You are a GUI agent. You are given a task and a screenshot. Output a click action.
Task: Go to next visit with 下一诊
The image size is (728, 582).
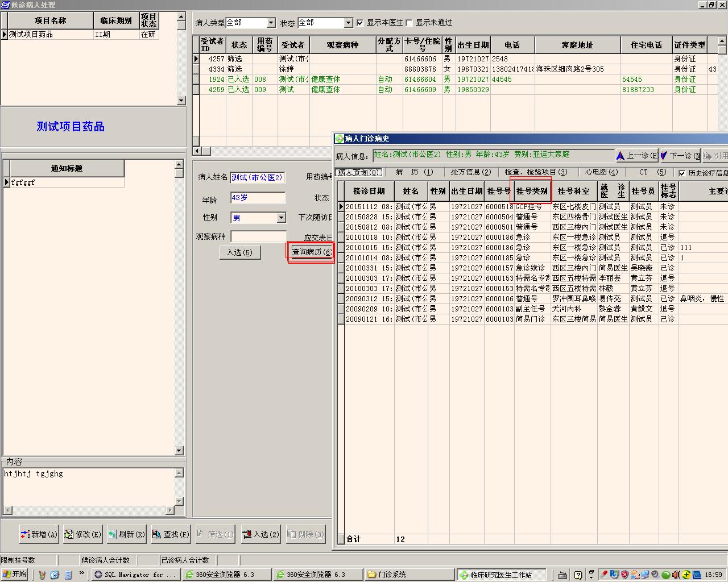point(680,156)
